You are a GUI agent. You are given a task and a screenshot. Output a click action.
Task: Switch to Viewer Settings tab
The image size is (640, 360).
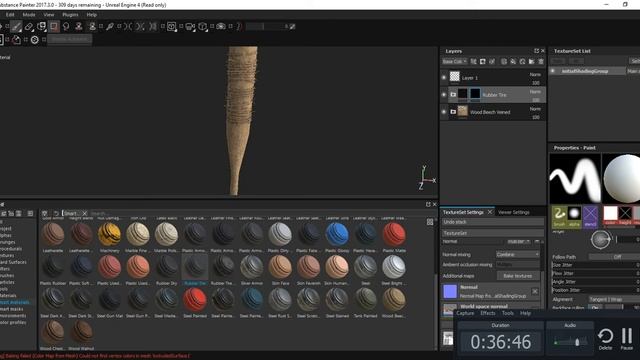(513, 212)
